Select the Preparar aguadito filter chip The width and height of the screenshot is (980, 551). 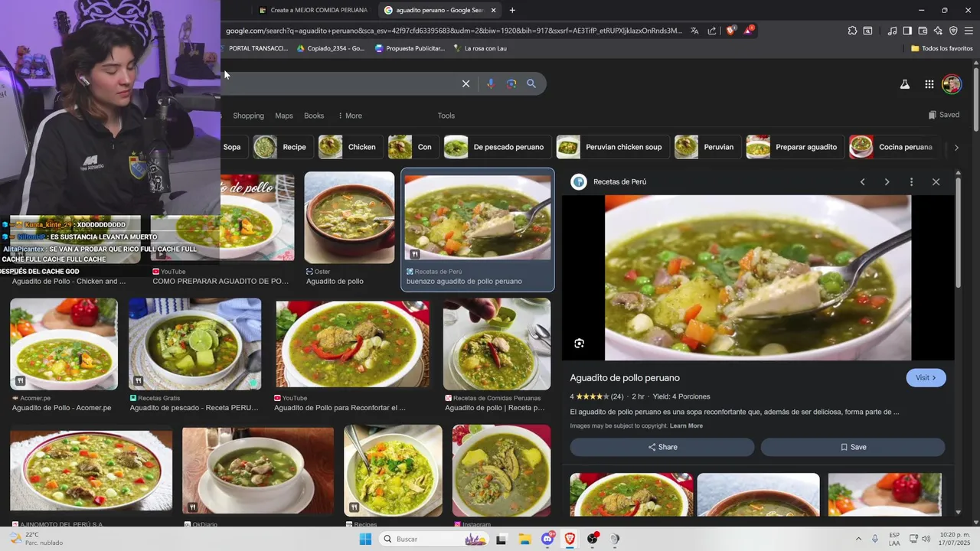pos(794,147)
